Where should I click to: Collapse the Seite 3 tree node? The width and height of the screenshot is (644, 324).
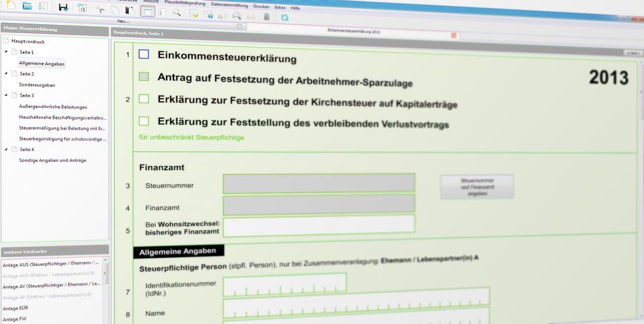coord(6,95)
